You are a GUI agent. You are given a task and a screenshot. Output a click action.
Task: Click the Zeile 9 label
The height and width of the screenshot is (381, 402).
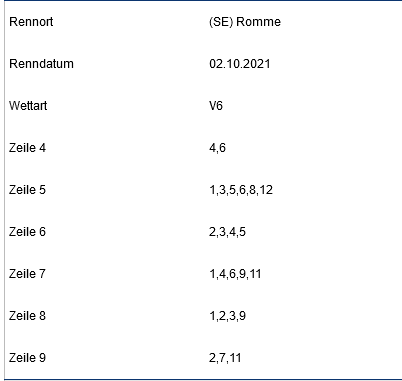pyautogui.click(x=27, y=358)
